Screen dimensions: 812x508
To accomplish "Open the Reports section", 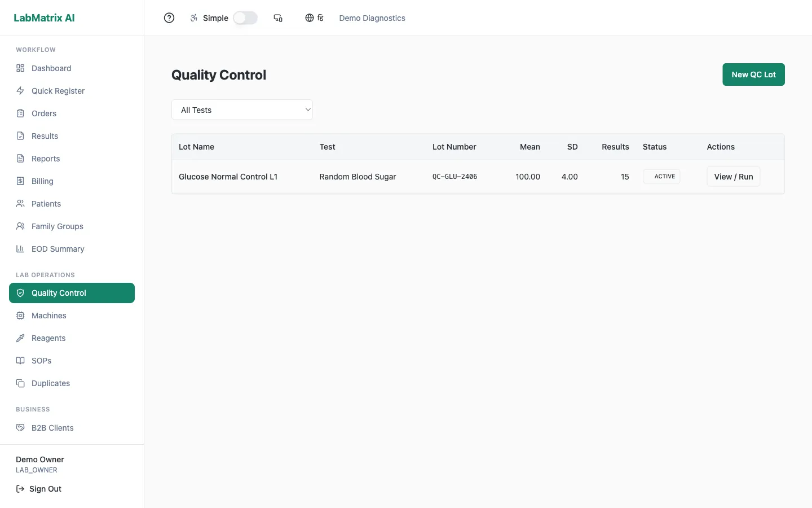I will (x=72, y=159).
